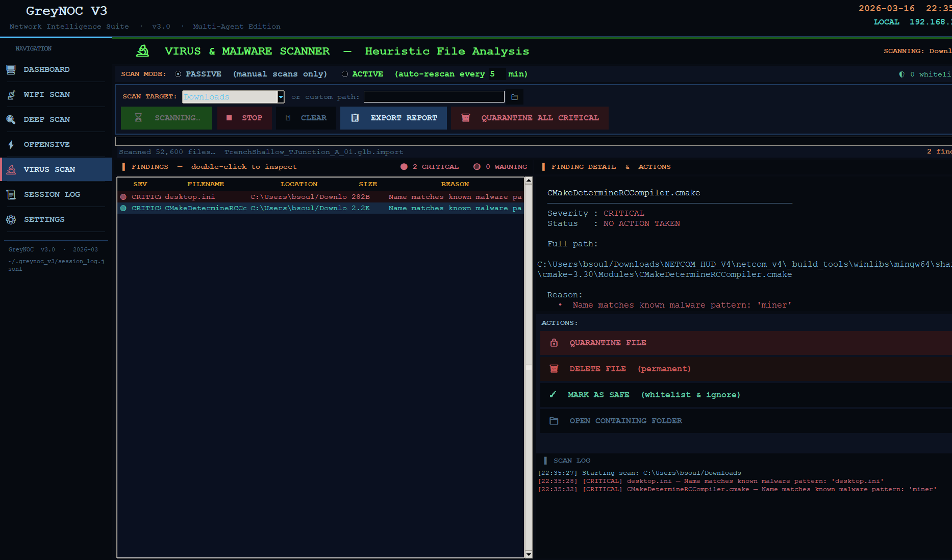Click the Dashboard monitor icon in navigation
This screenshot has height=560, width=952.
tap(11, 69)
